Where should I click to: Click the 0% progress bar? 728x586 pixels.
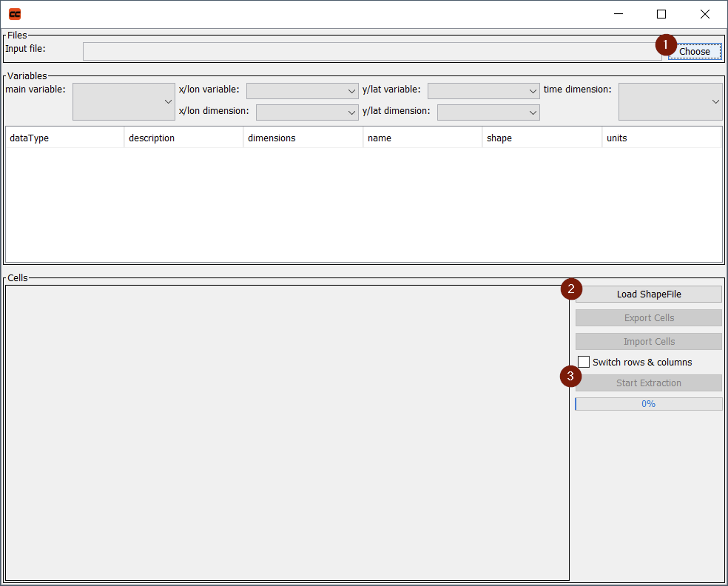tap(648, 404)
